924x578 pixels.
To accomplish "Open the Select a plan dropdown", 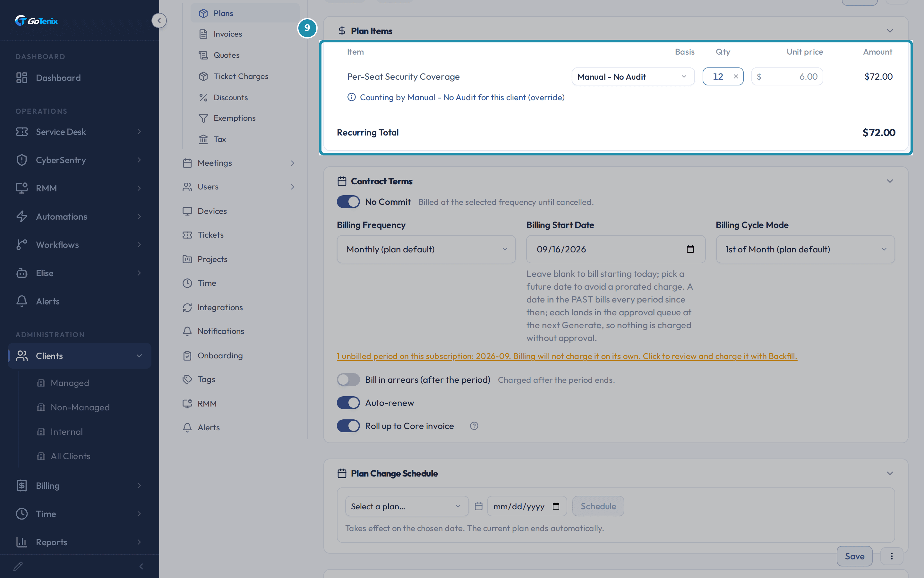I will pyautogui.click(x=406, y=506).
